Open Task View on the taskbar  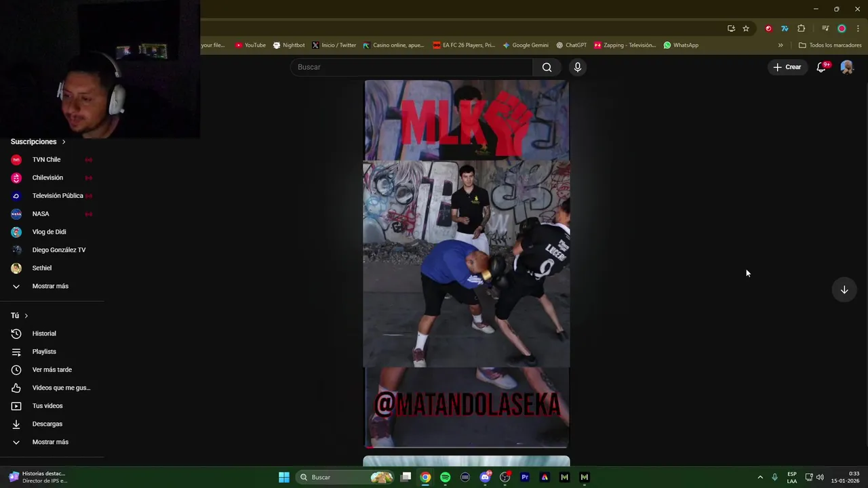406,477
